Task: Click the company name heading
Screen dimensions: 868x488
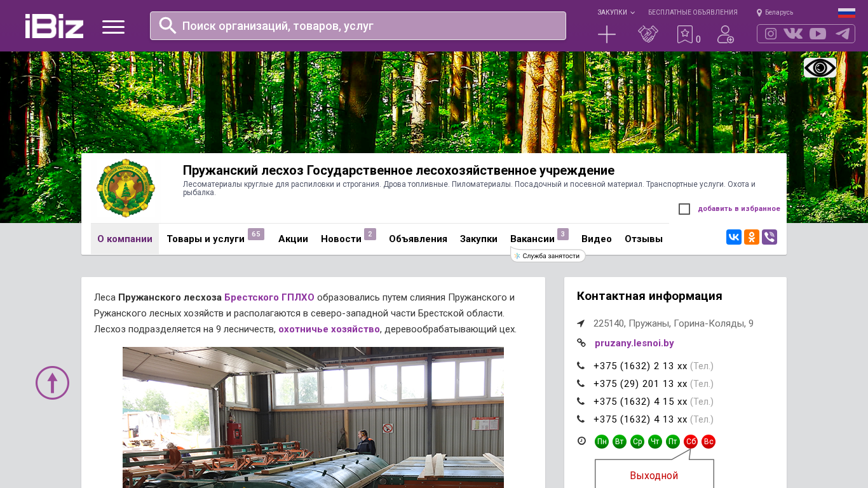Action: pos(398,170)
